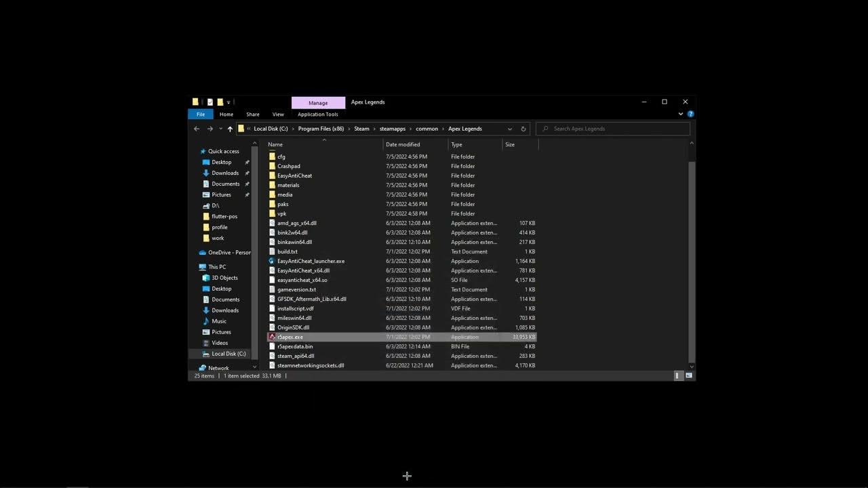Go up one folder level
Screen dimensions: 868x488
(x=230, y=129)
